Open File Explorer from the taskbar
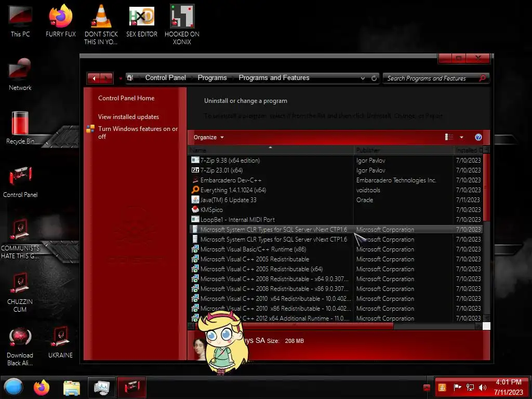 click(72, 388)
